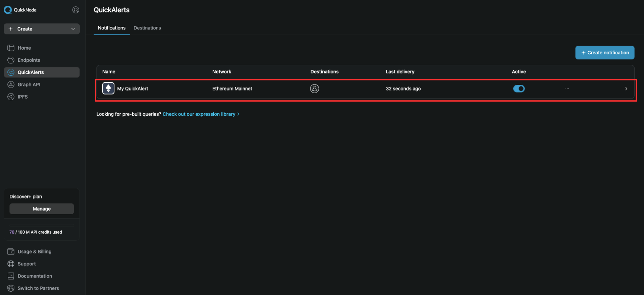
Task: Expand My QuickAlert row chevron
Action: [626, 88]
